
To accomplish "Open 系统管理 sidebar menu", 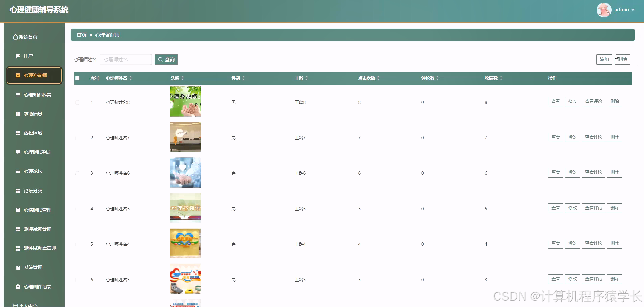I will tap(34, 267).
